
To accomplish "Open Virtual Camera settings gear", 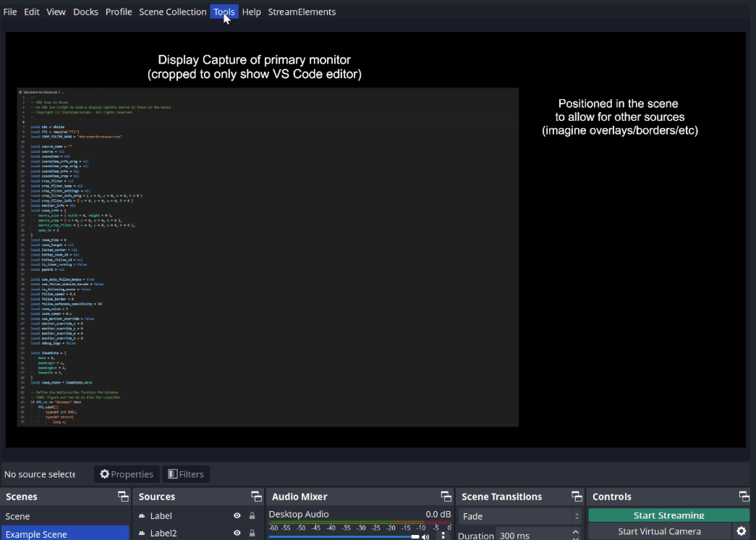I will 741,531.
